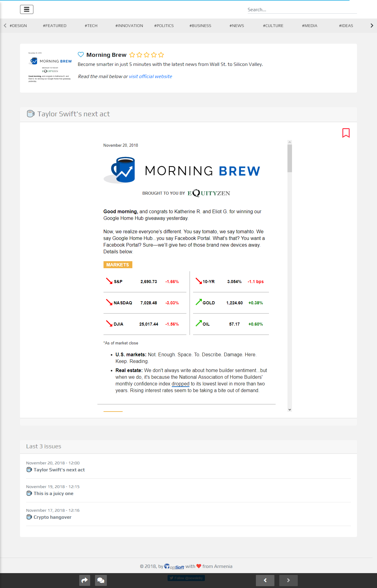The height and width of the screenshot is (588, 377).
Task: Open the Taylor Swift's next act issue link
Action: click(x=59, y=470)
